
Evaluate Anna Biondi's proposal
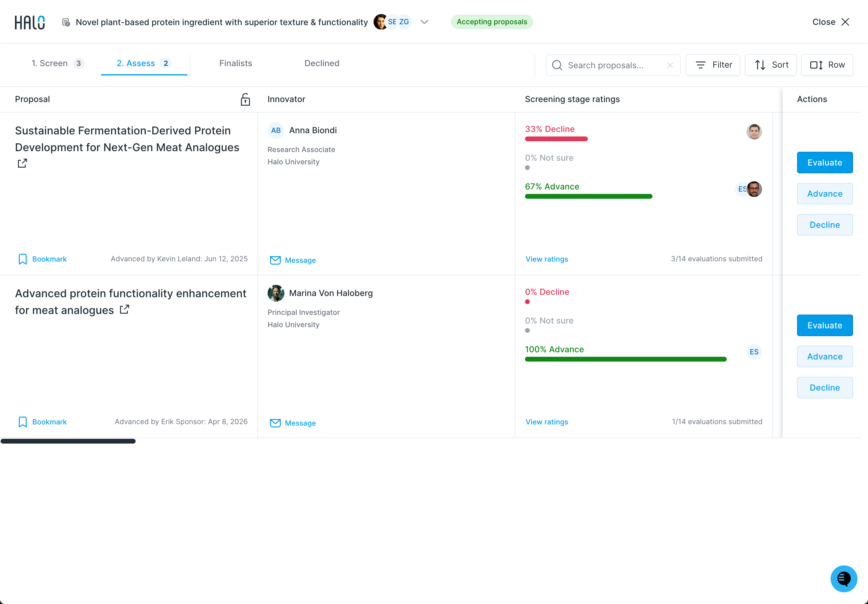825,163
